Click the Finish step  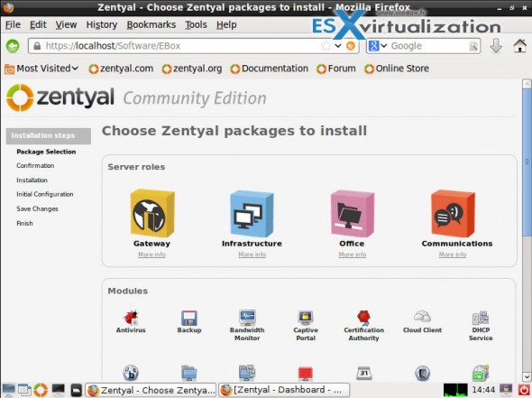24,223
